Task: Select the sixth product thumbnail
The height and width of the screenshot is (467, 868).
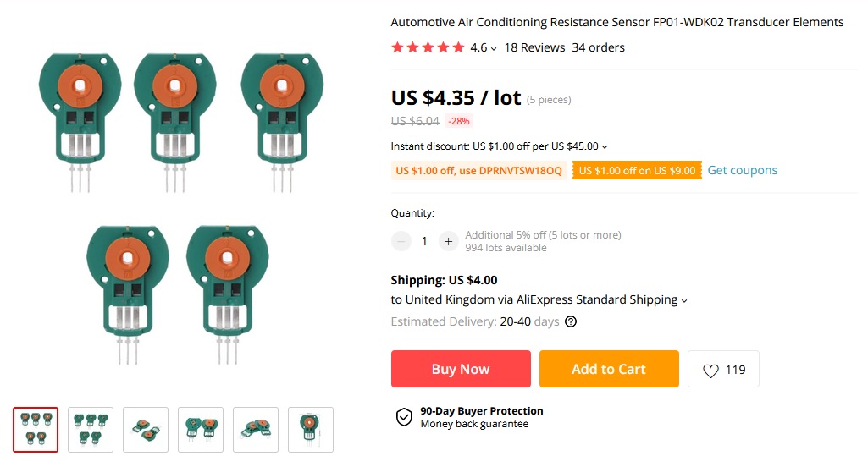Action: (311, 430)
